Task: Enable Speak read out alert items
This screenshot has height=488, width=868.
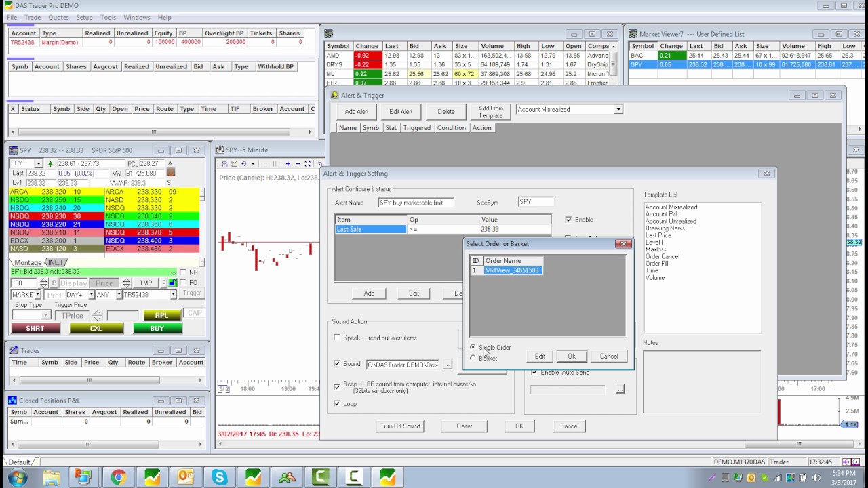Action: (337, 338)
